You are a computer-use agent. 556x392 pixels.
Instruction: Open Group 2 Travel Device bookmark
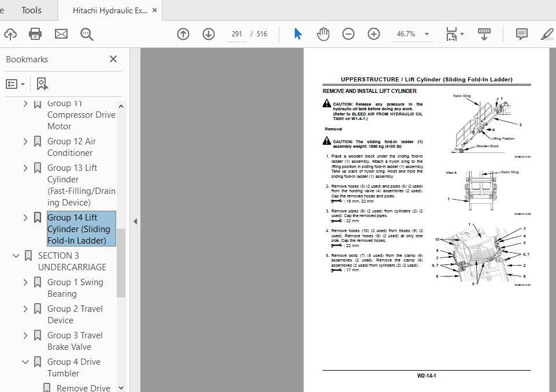(x=75, y=315)
